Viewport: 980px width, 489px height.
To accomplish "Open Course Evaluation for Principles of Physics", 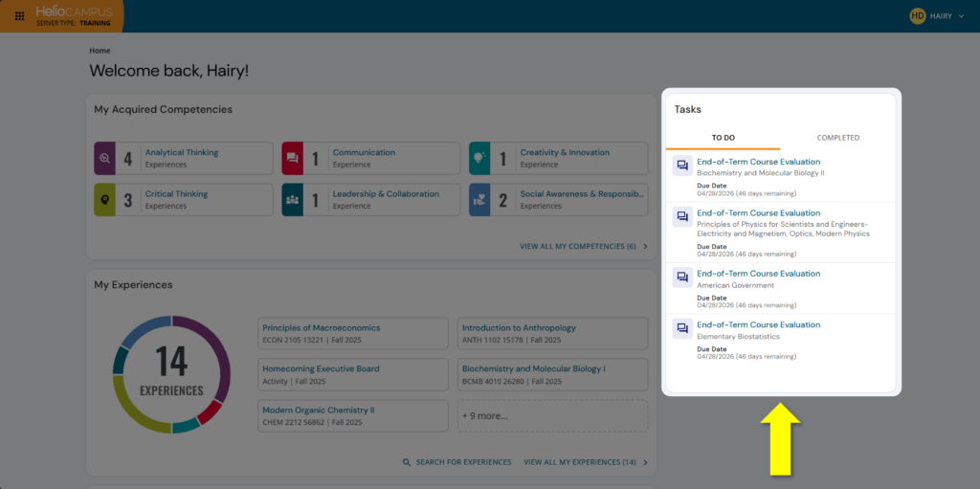I will point(759,213).
